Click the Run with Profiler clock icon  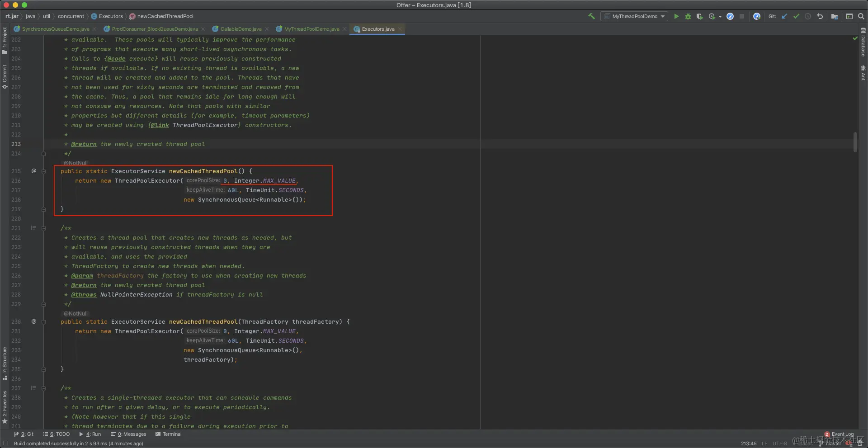[x=712, y=16]
